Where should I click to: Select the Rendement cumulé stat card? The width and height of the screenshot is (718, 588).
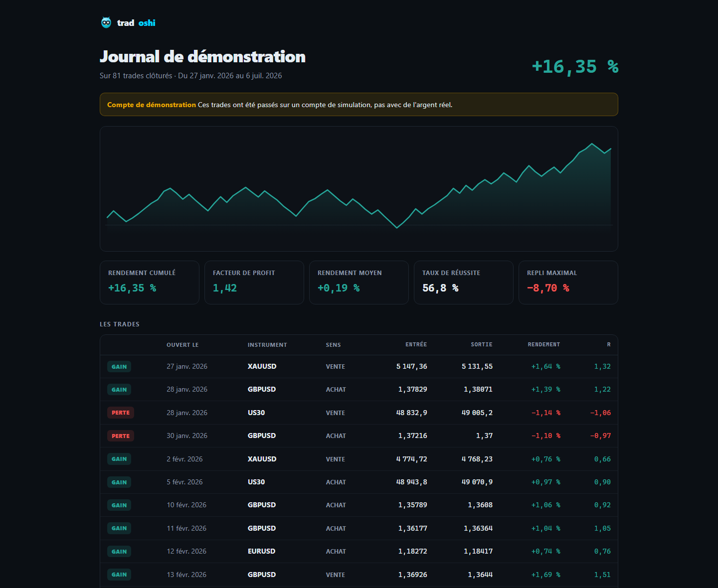pyautogui.click(x=150, y=283)
